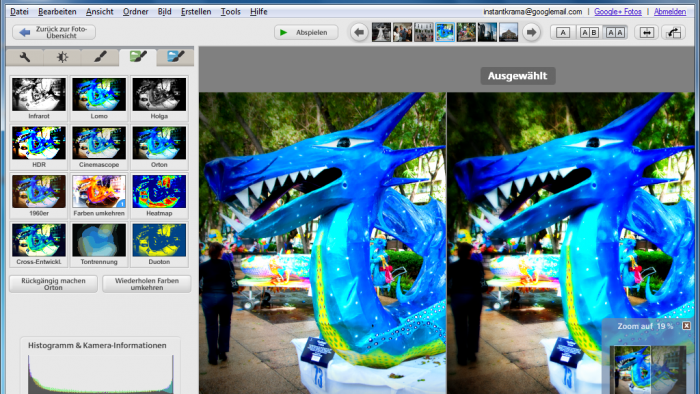Image resolution: width=700 pixels, height=394 pixels.
Task: Apply the HDR effect
Action: pos(39,147)
